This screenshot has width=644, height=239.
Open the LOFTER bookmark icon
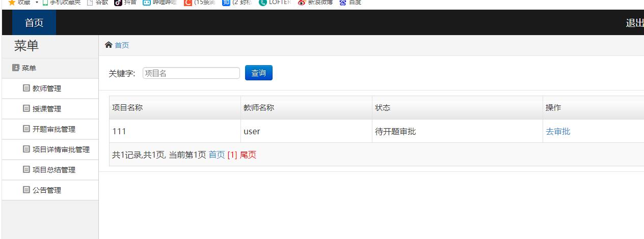coord(262,3)
